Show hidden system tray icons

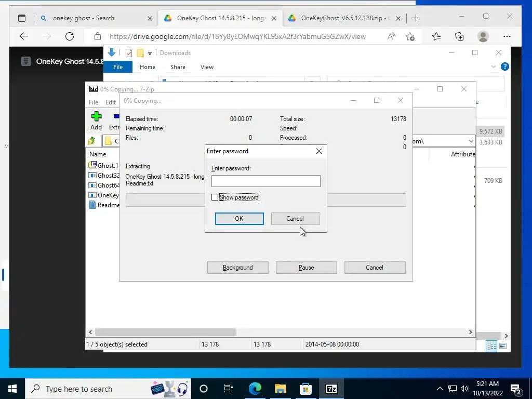(x=440, y=389)
